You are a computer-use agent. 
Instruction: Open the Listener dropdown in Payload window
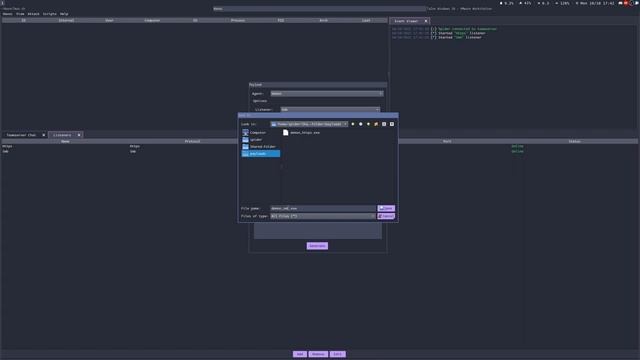(x=330, y=109)
